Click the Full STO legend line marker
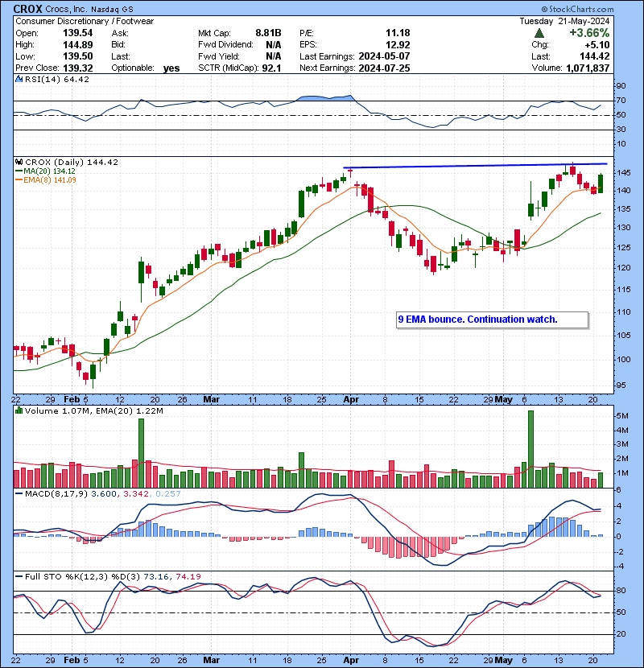 [19, 576]
